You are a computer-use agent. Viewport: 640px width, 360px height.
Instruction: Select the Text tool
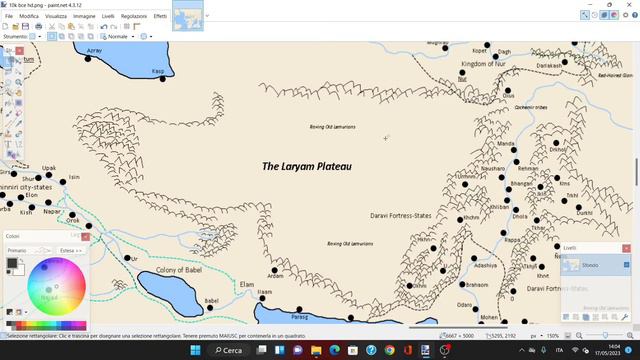pyautogui.click(x=8, y=144)
